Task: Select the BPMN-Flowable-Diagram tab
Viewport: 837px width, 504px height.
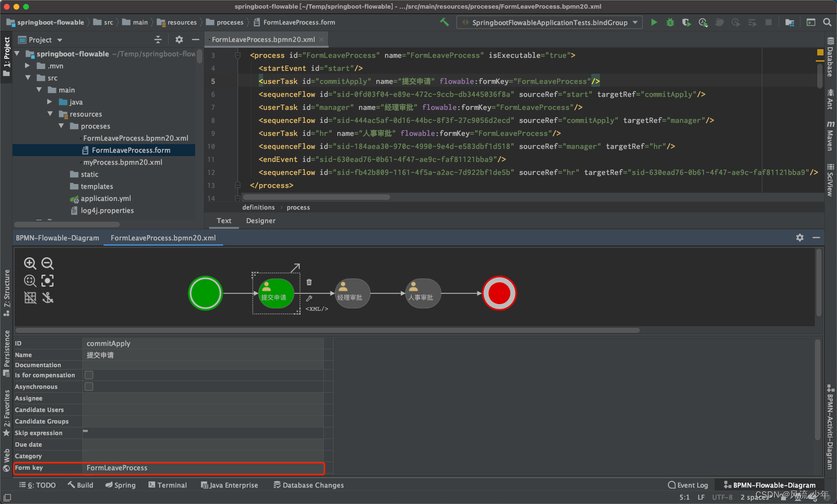Action: (x=57, y=238)
